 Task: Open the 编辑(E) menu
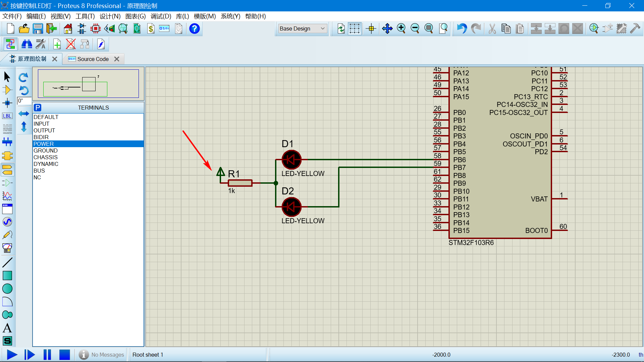pos(36,16)
